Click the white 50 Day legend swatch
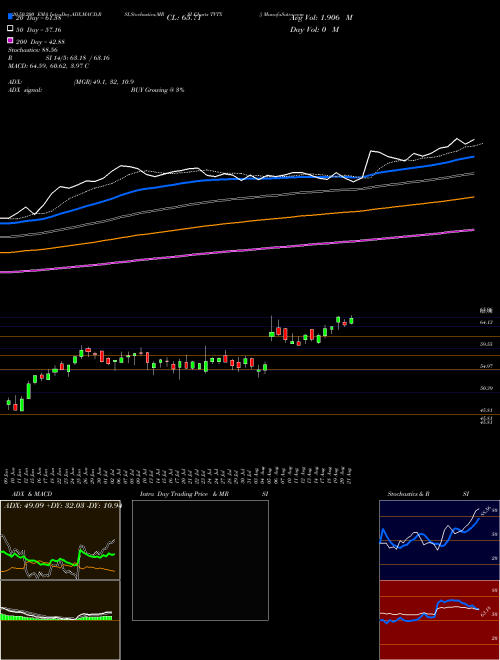 pyautogui.click(x=11, y=29)
